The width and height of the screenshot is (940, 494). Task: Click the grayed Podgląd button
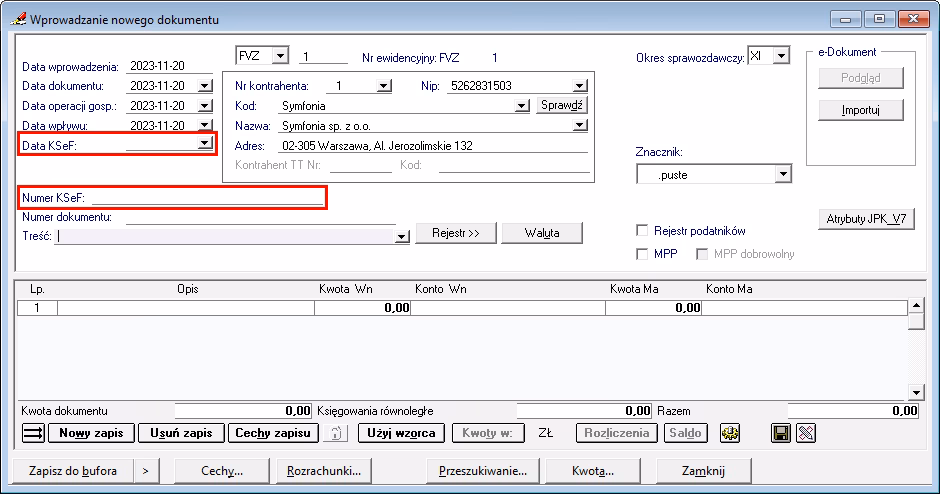[860, 78]
